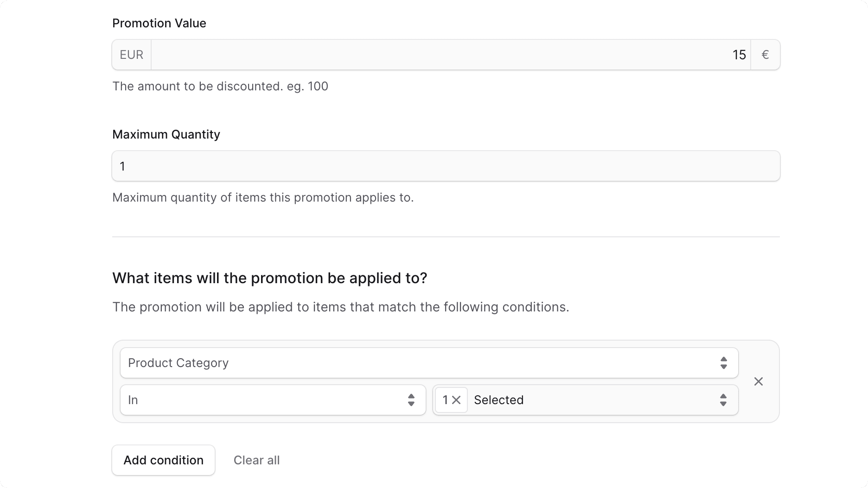
Task: Click the Clear all link
Action: point(256,460)
